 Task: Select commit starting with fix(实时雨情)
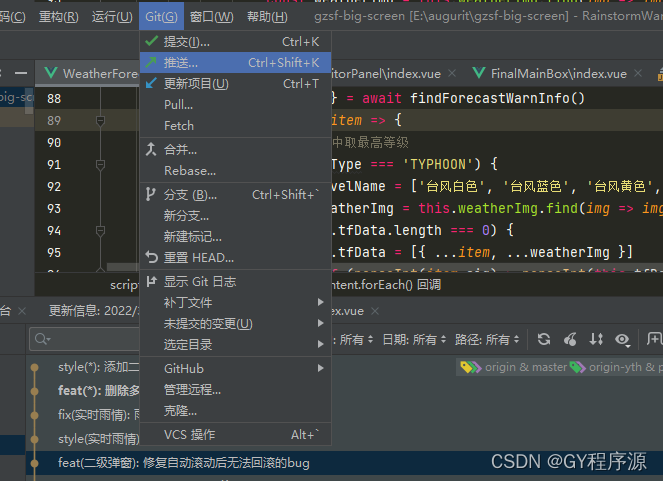[99, 414]
